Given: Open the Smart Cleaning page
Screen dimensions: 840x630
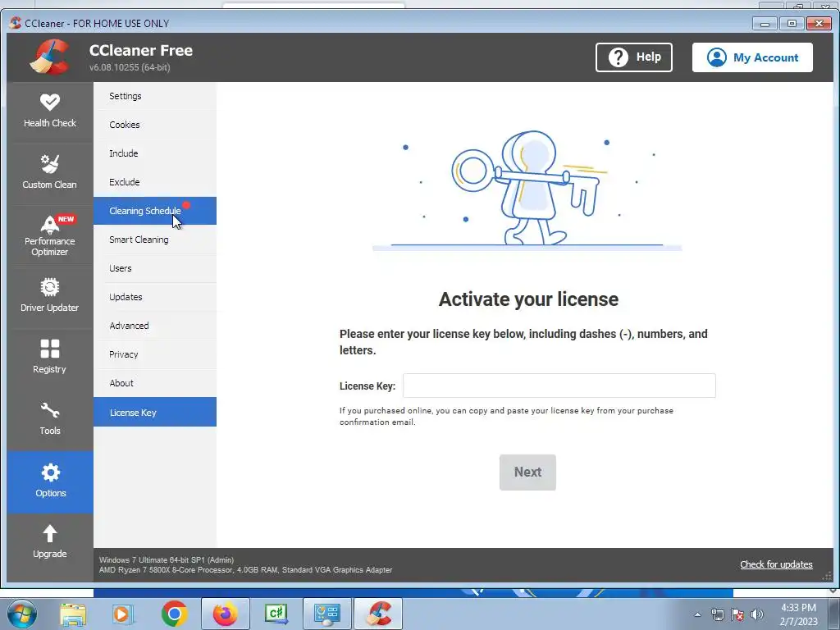Looking at the screenshot, I should coord(155,240).
